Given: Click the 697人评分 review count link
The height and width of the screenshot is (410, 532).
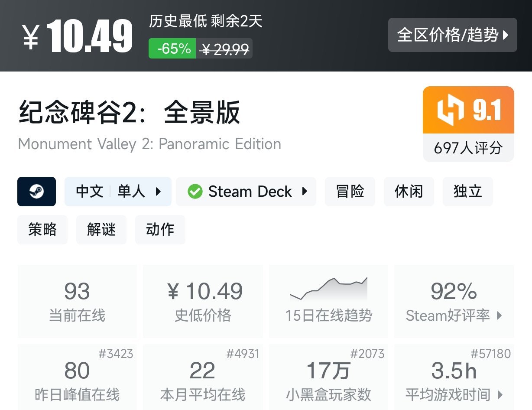Looking at the screenshot, I should pos(468,149).
